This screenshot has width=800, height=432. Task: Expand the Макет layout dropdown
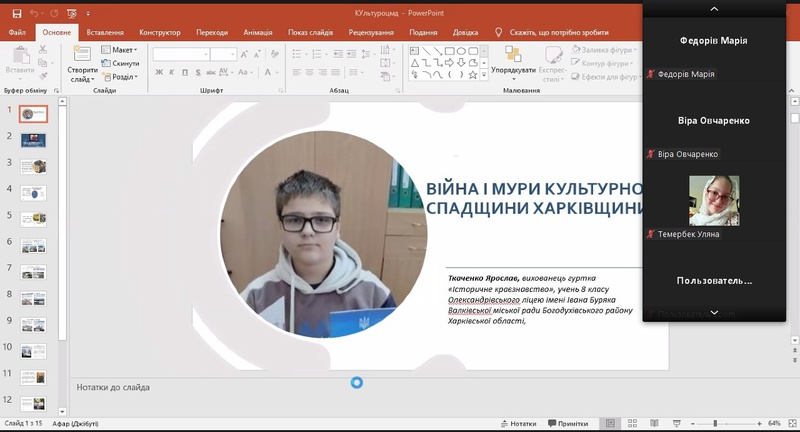click(x=123, y=49)
